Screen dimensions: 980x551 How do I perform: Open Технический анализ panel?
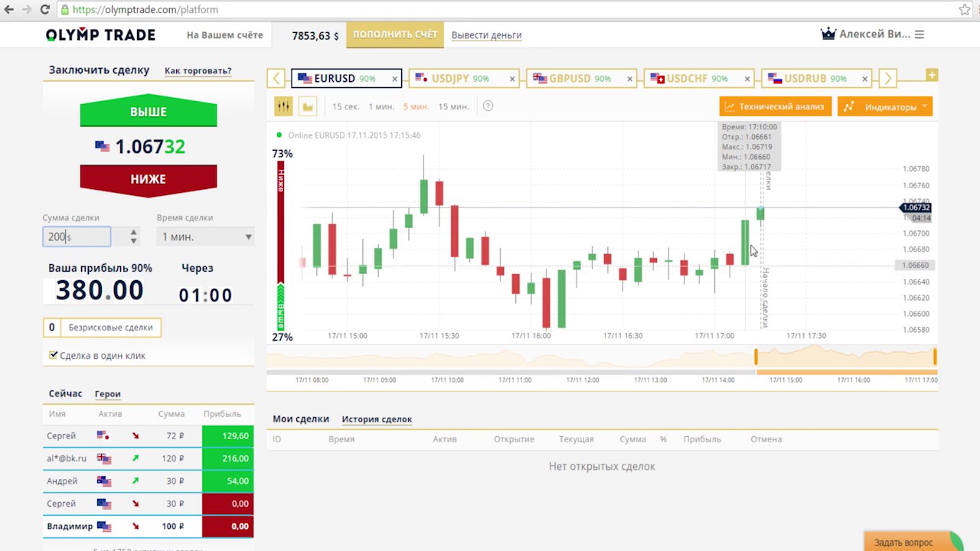(x=776, y=106)
